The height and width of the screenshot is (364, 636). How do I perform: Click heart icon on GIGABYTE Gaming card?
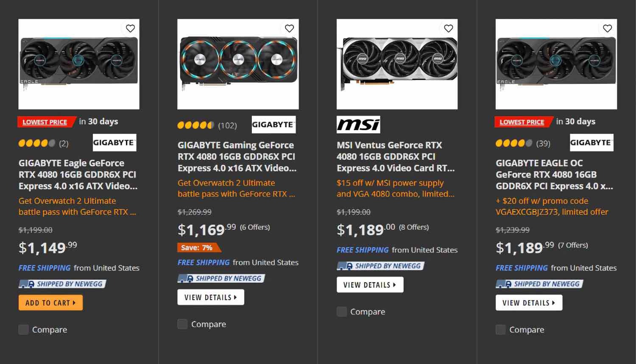(289, 28)
